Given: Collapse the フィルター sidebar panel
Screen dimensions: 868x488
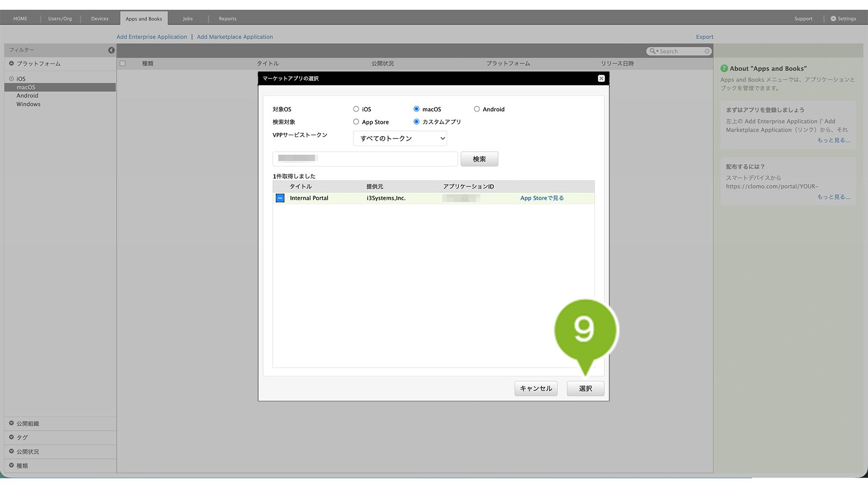Looking at the screenshot, I should coord(111,50).
